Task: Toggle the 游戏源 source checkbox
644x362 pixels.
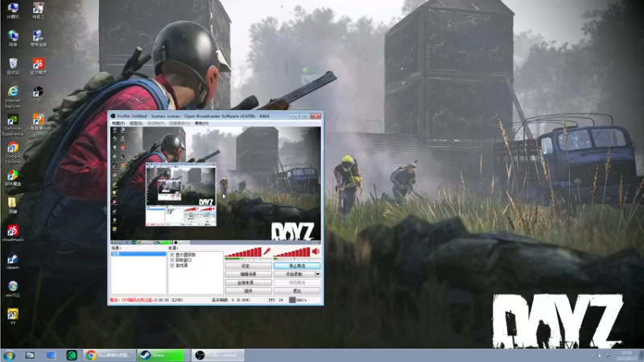Action: 172,265
